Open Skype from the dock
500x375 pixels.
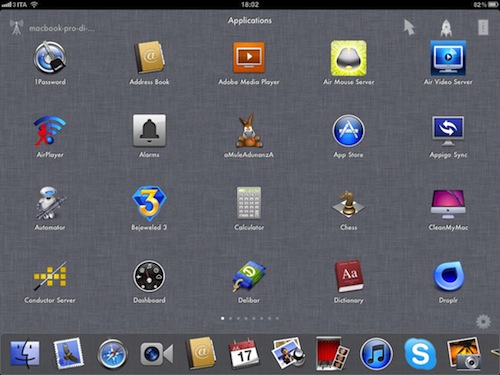coord(420,354)
